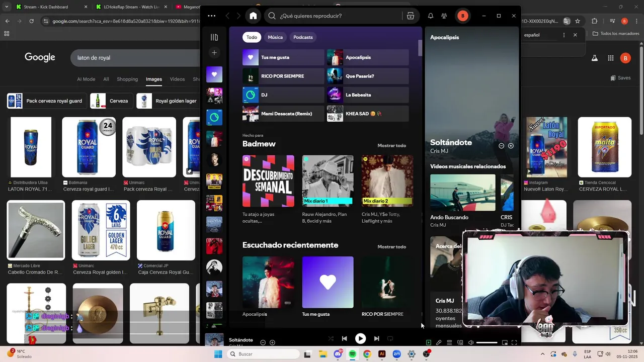Open 'RICO POR SIEMPRE' recently played card
The height and width of the screenshot is (362, 644).
(x=387, y=282)
